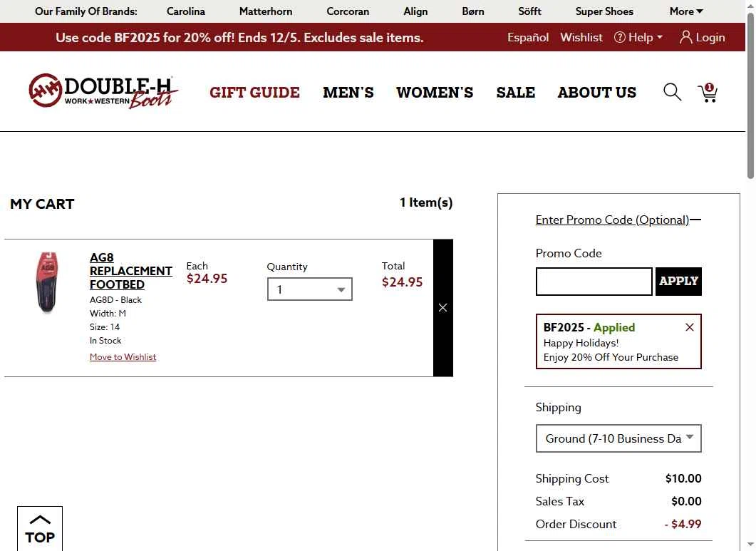Click the Shipping Cost value $10.00
The image size is (756, 551).
coord(683,478)
